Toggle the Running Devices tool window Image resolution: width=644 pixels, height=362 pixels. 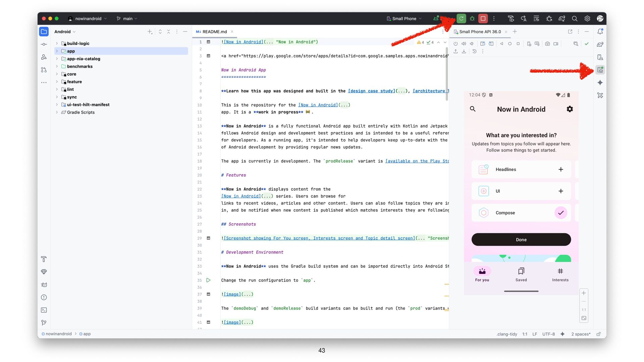click(600, 70)
